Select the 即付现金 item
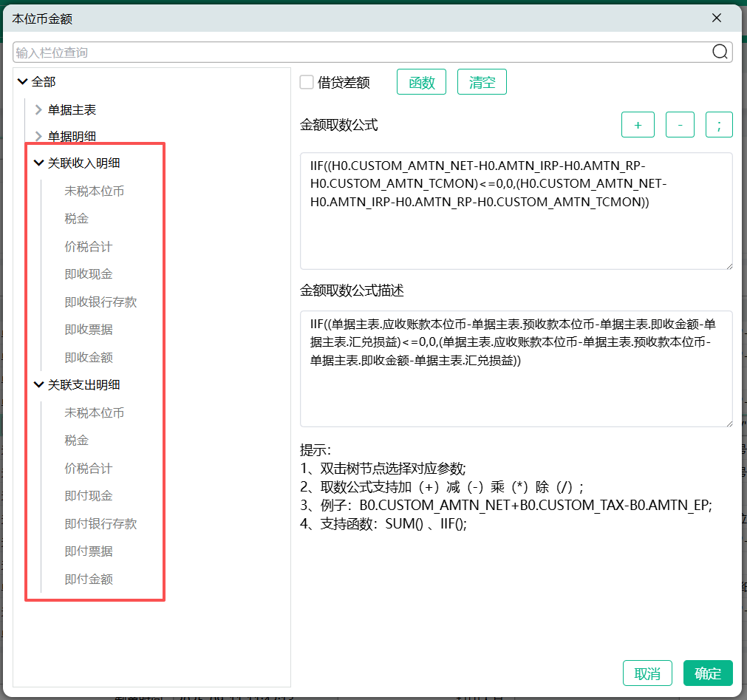Image resolution: width=747 pixels, height=700 pixels. click(89, 495)
